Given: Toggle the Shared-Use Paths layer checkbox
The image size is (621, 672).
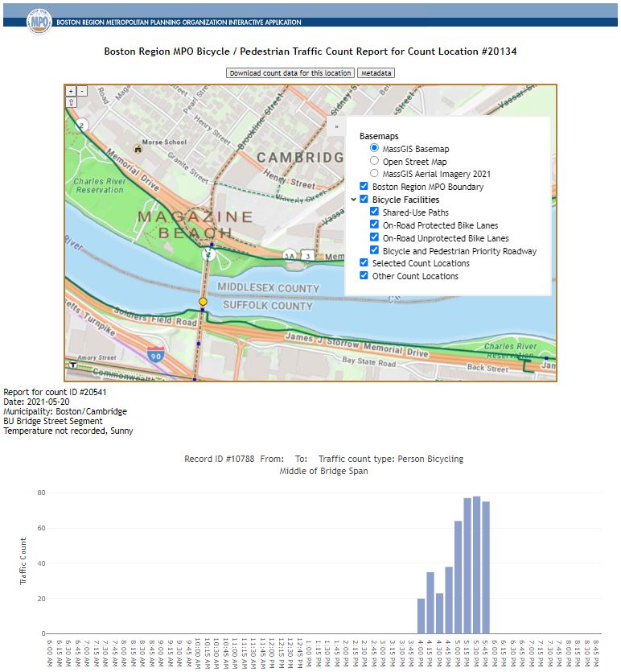Looking at the screenshot, I should pyautogui.click(x=374, y=212).
